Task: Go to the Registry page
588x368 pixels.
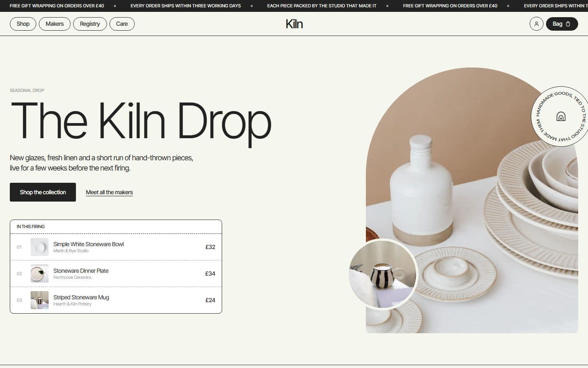Action: click(90, 24)
